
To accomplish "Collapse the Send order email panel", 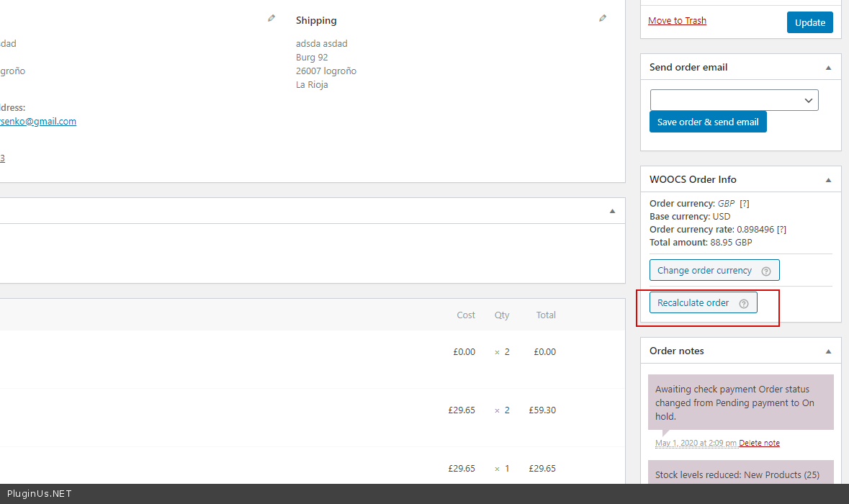I will pyautogui.click(x=828, y=68).
